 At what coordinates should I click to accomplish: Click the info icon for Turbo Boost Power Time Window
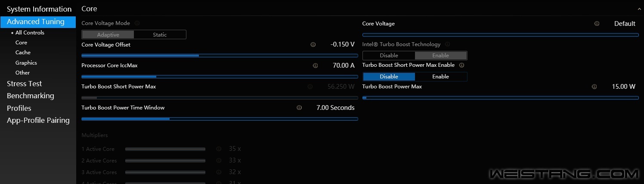pos(299,108)
